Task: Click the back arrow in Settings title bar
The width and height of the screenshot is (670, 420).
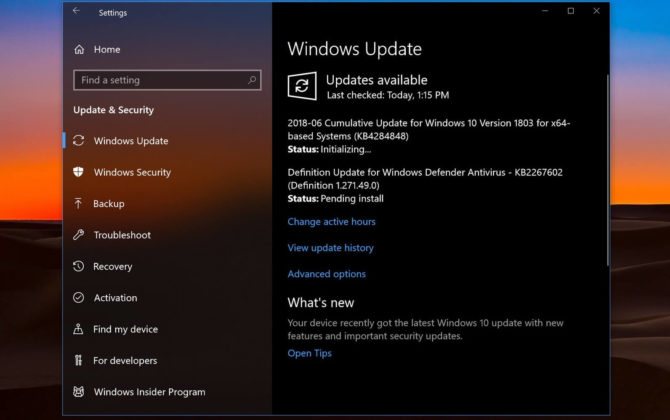Action: pyautogui.click(x=77, y=11)
